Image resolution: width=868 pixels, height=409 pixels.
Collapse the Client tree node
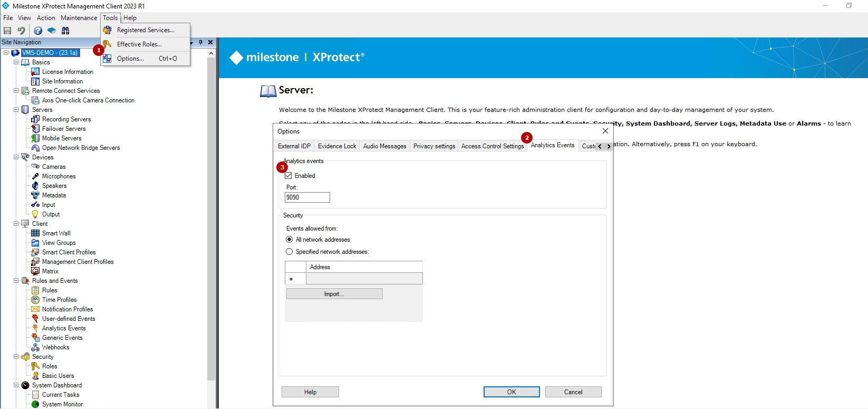(x=16, y=224)
